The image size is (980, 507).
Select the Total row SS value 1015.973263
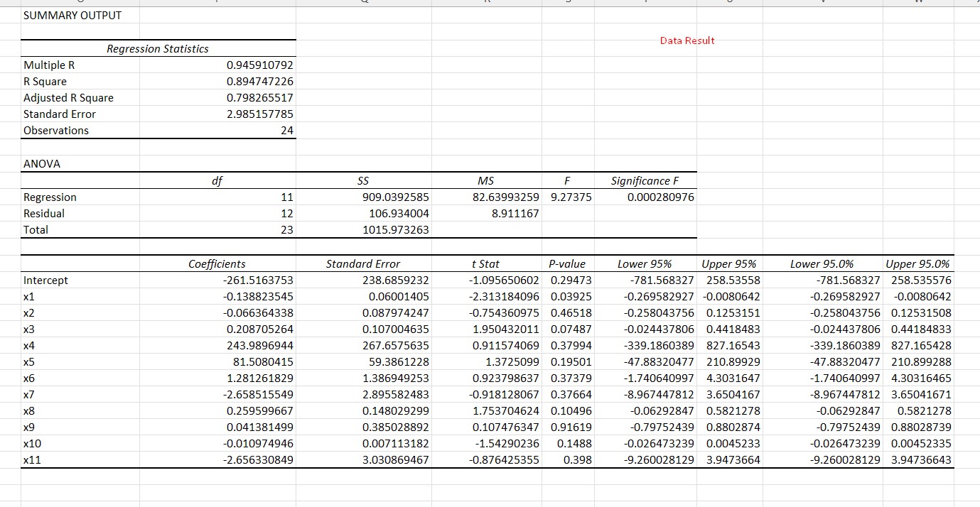pyautogui.click(x=396, y=229)
